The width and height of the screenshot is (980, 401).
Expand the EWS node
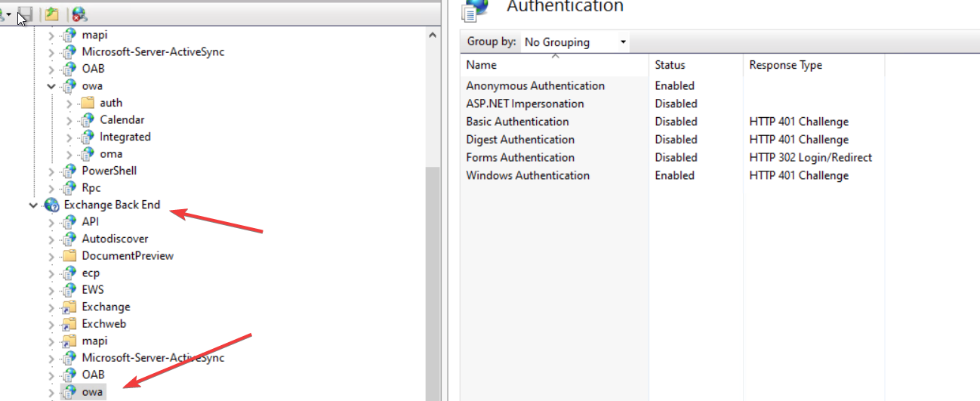[51, 289]
